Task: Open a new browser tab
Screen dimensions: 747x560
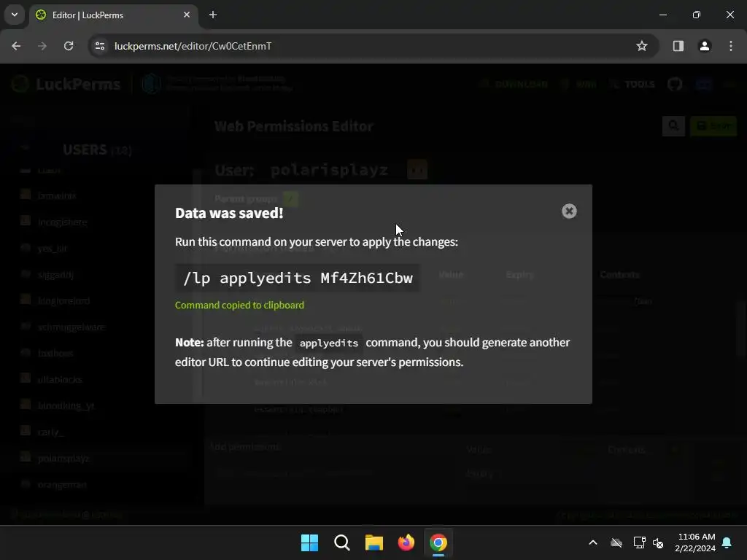Action: 213,15
